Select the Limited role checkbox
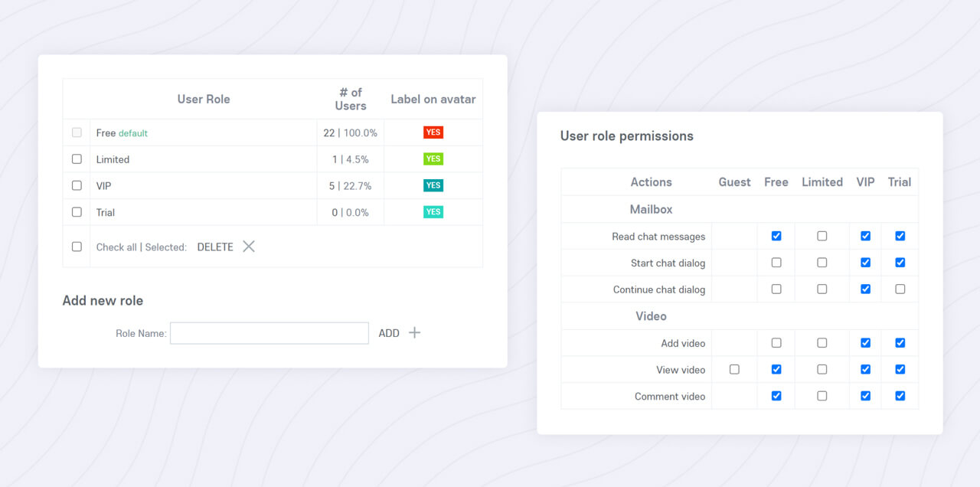 [77, 159]
